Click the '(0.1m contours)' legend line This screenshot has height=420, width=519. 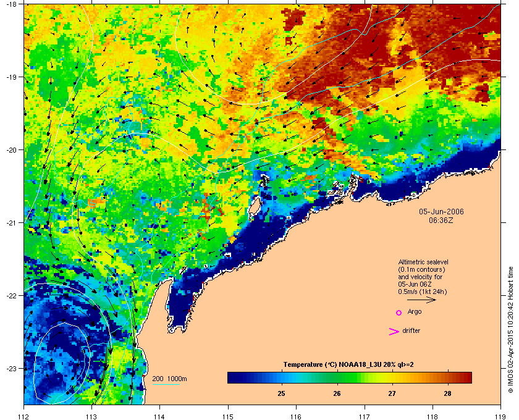point(421,269)
